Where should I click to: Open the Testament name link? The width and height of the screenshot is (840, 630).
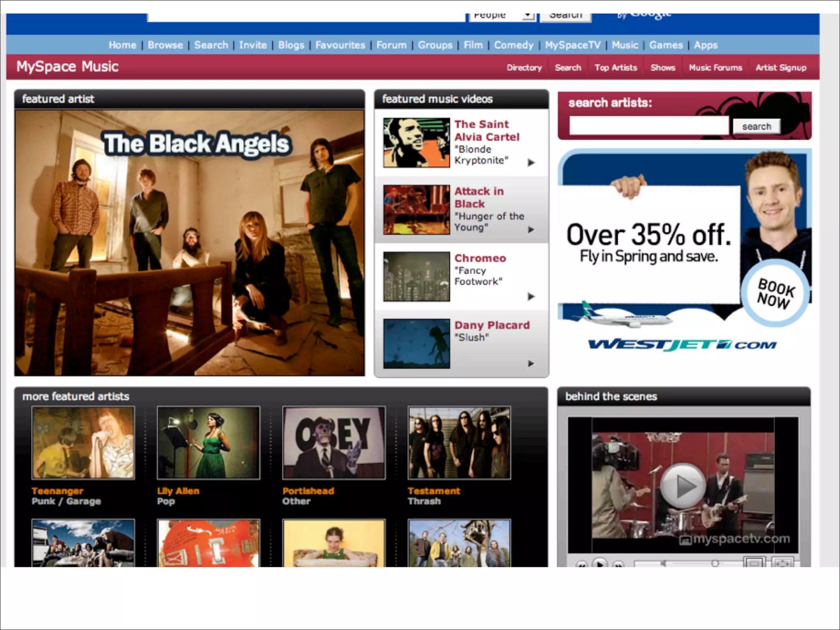point(434,491)
